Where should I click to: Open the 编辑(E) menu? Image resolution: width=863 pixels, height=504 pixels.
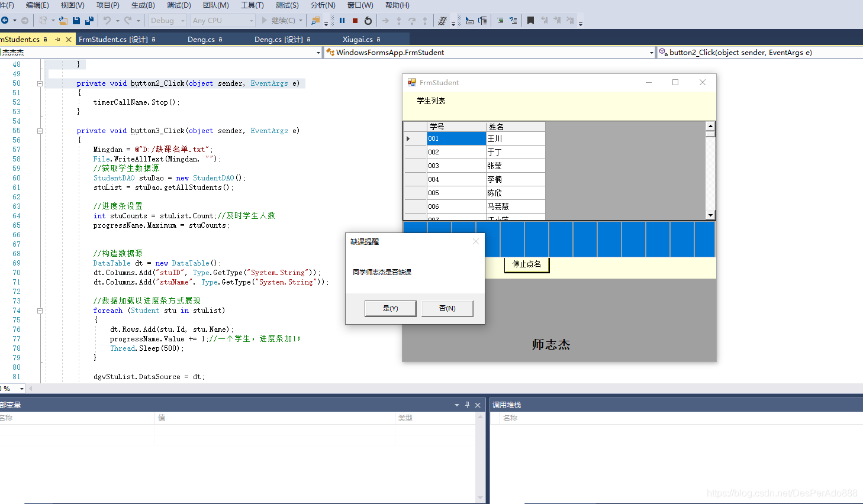(37, 5)
